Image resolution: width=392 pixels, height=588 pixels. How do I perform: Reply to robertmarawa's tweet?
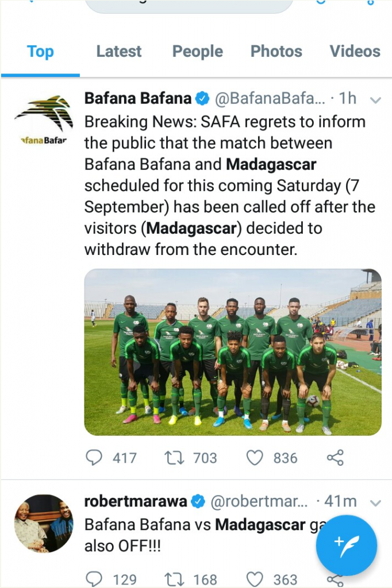pyautogui.click(x=94, y=579)
